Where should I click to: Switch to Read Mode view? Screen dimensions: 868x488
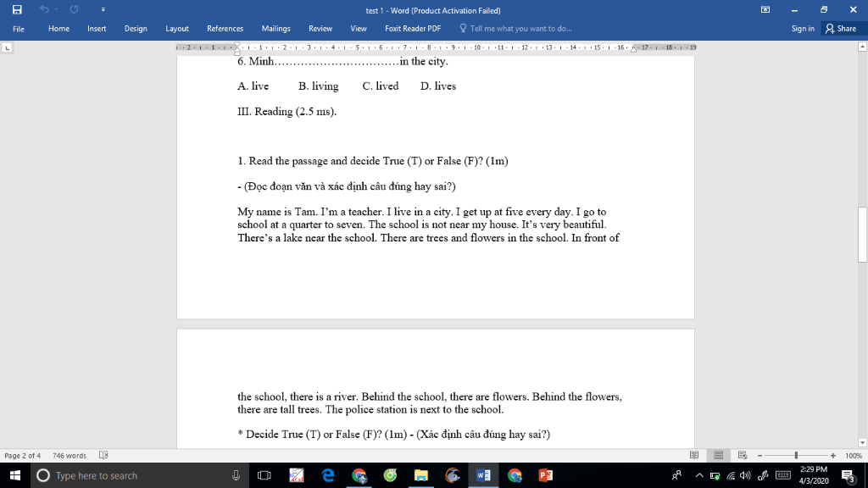(694, 455)
